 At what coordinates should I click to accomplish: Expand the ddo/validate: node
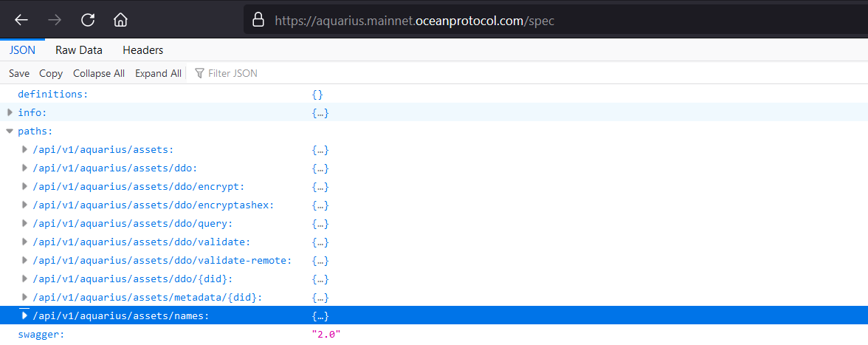24,242
